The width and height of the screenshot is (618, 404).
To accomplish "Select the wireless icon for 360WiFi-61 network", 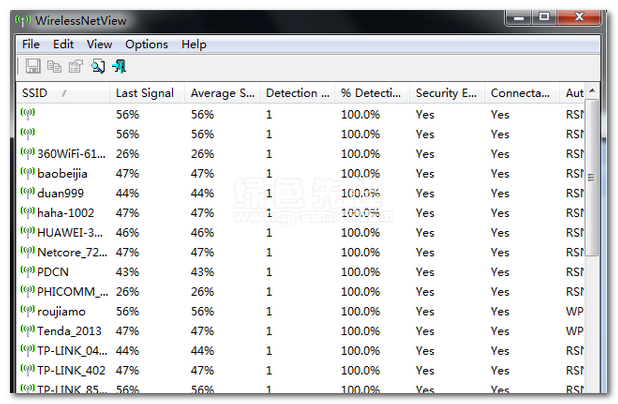I will 28,153.
